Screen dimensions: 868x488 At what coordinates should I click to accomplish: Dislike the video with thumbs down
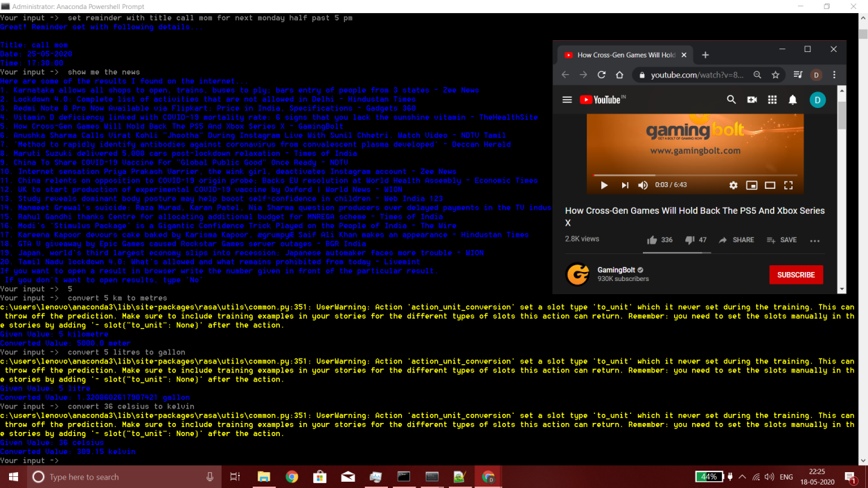pos(689,240)
